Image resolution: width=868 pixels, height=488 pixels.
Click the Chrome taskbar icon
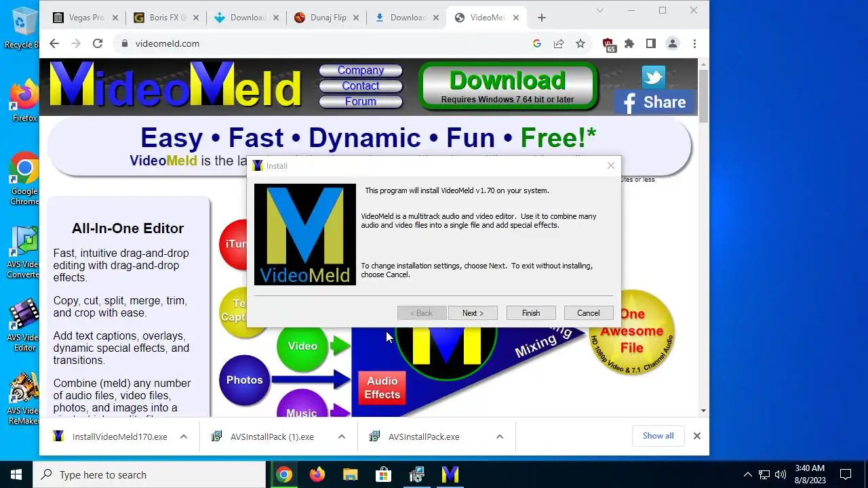284,474
